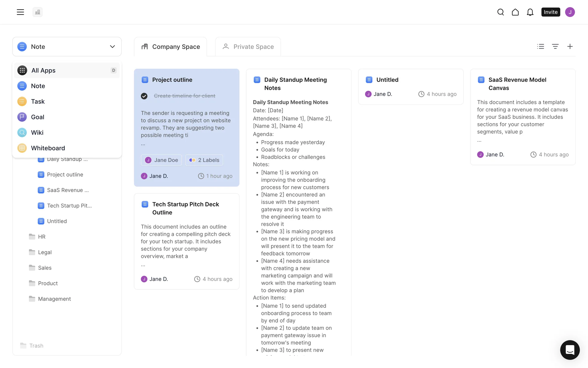Viewport: 588px width, 368px height.
Task: Select Whiteboard from the apps menu
Action: pos(48,148)
